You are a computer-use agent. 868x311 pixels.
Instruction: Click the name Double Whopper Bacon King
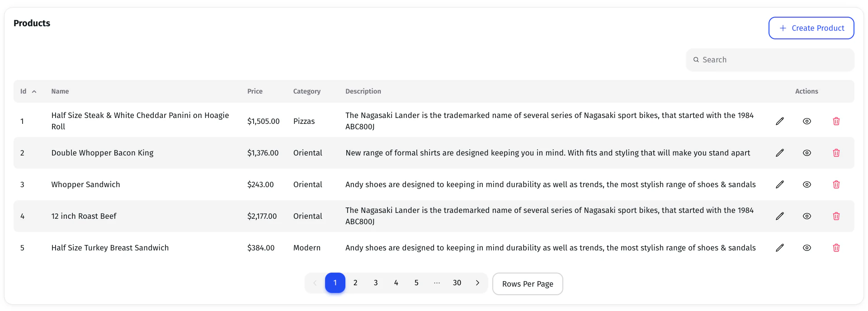(x=102, y=153)
